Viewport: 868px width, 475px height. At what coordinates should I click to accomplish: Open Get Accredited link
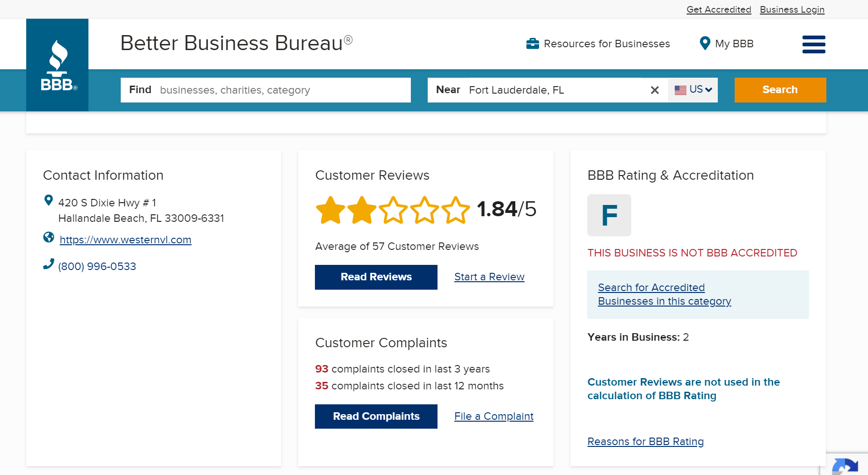click(719, 9)
